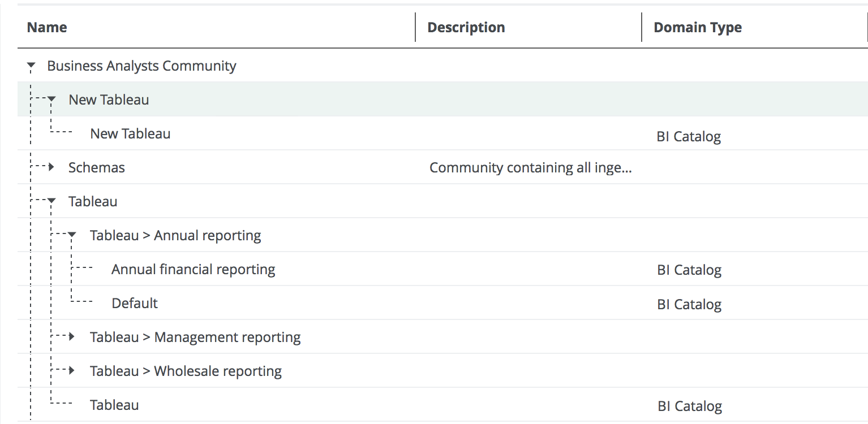Sort by the Name column header

[x=47, y=27]
